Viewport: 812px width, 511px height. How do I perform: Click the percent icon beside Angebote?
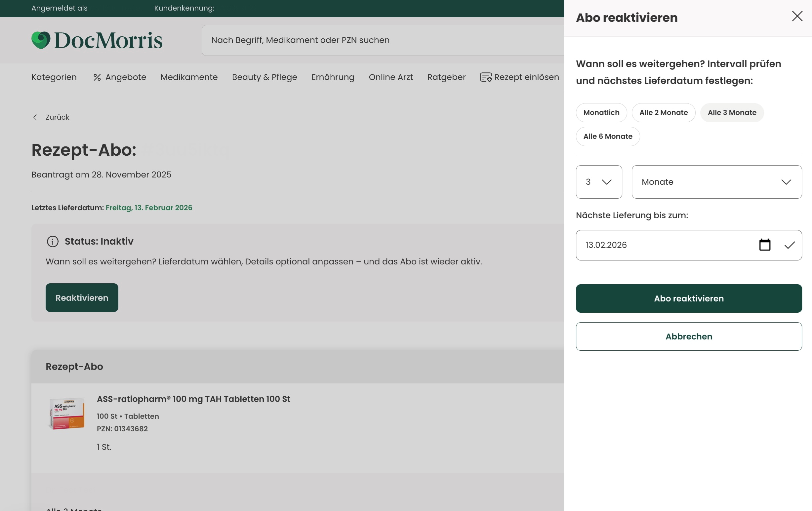pyautogui.click(x=97, y=78)
